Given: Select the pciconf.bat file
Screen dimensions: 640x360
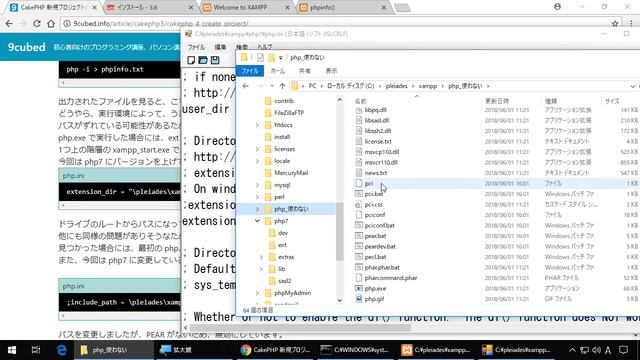Looking at the screenshot, I should (x=379, y=225).
